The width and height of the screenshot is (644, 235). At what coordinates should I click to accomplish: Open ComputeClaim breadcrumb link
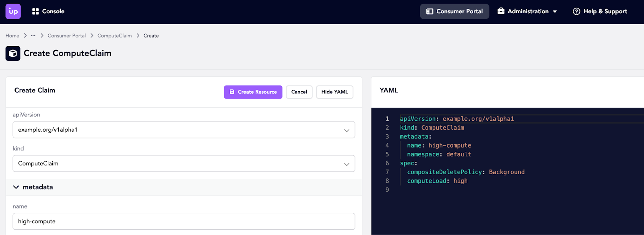[115, 35]
